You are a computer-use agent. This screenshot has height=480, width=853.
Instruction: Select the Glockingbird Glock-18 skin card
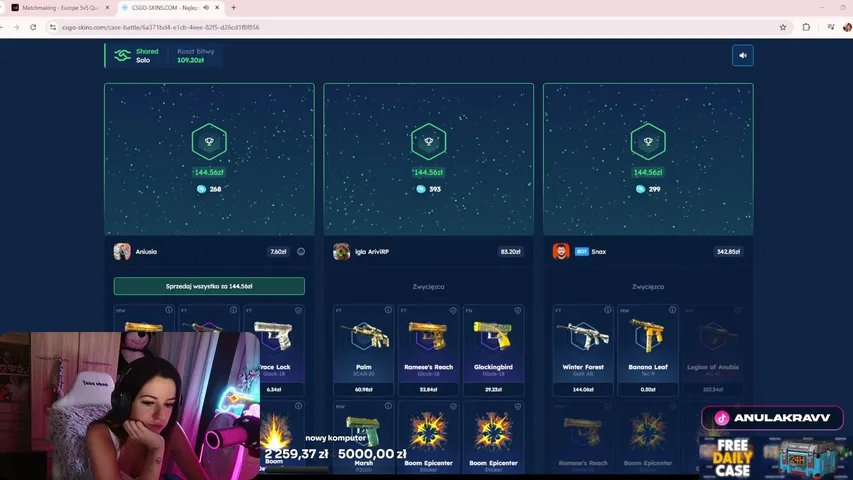(493, 350)
